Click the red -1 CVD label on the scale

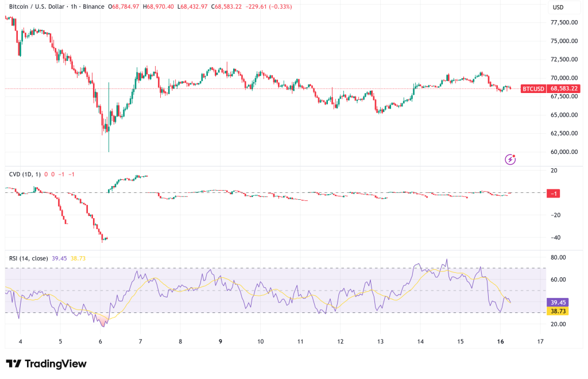tap(552, 194)
